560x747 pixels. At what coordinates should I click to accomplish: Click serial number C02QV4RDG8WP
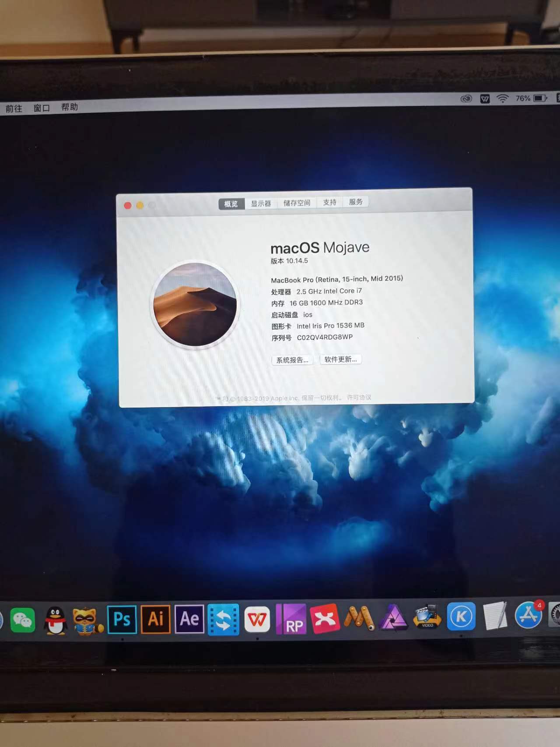[x=325, y=337]
